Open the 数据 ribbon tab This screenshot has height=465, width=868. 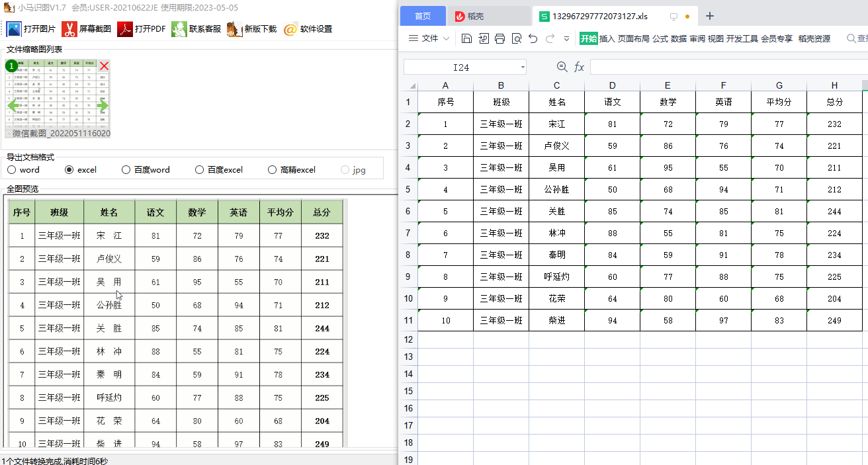click(x=679, y=38)
